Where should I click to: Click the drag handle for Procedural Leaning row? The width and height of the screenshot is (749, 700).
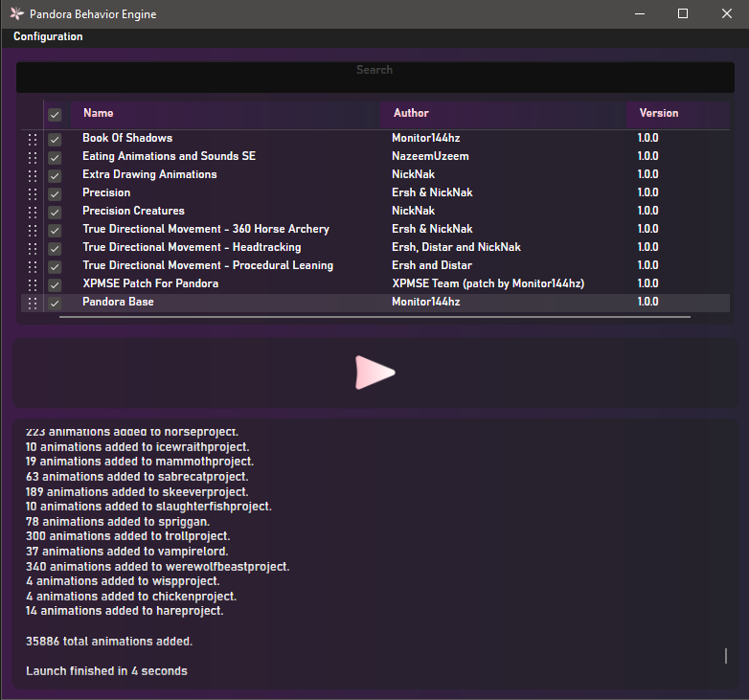coord(33,267)
